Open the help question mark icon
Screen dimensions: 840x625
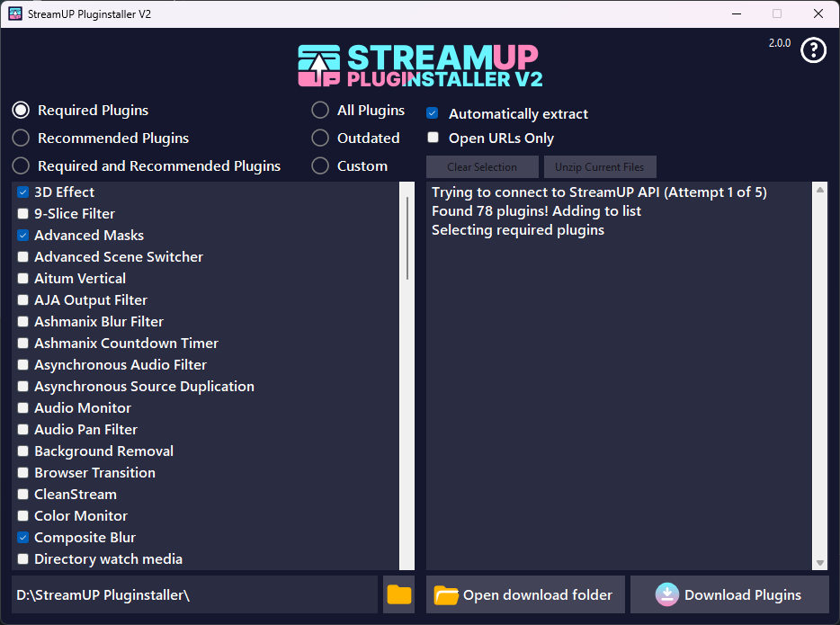[x=813, y=50]
